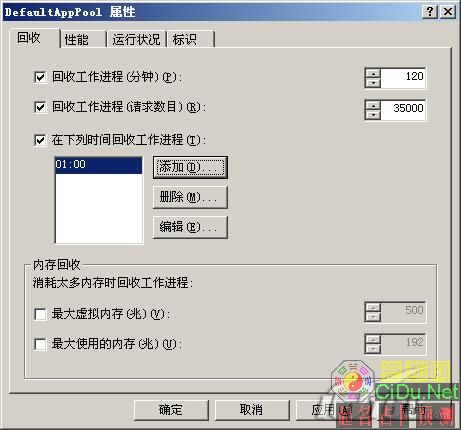Screen dimensions: 461x430
Task: Click the 编辑 button
Action: point(190,227)
